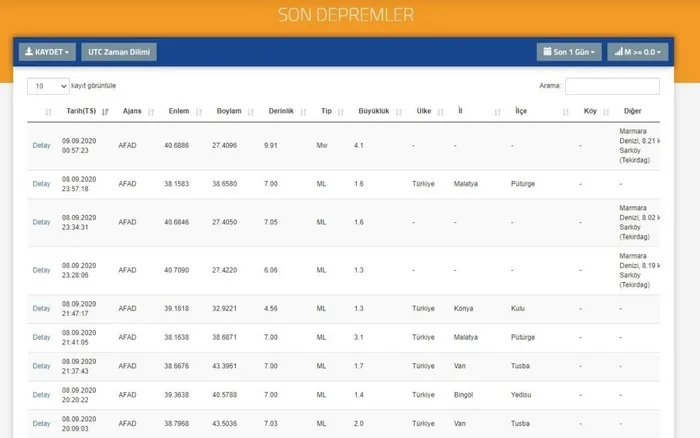Click the Kulu district cell

[518, 309]
